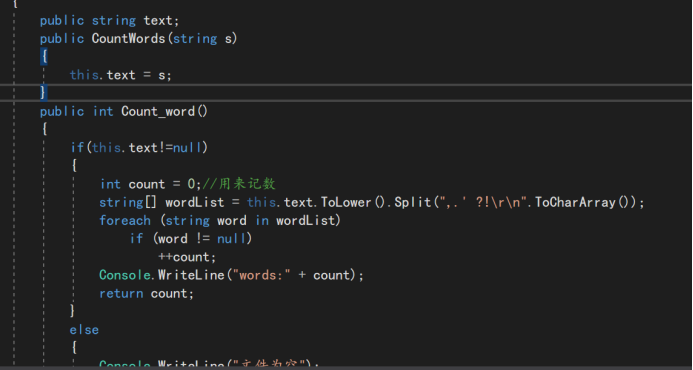Click the 'else' keyword
Image resolution: width=693 pixels, height=370 pixels.
[84, 330]
